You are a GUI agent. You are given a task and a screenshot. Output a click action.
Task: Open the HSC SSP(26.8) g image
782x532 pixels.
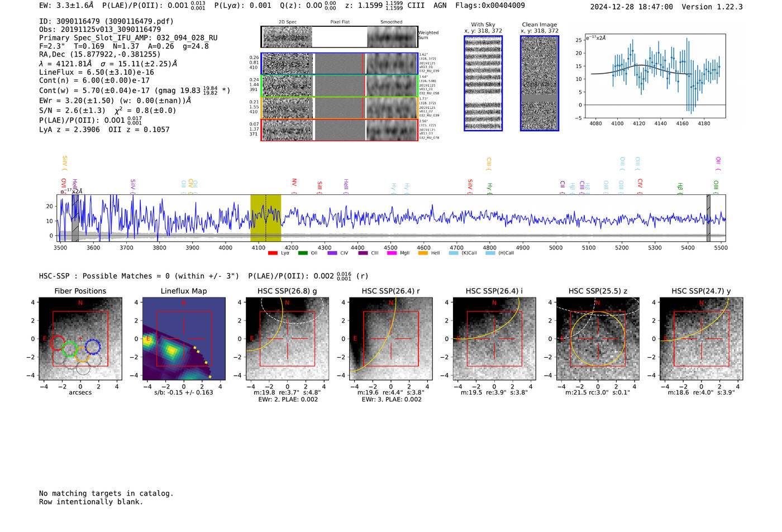[x=287, y=339]
